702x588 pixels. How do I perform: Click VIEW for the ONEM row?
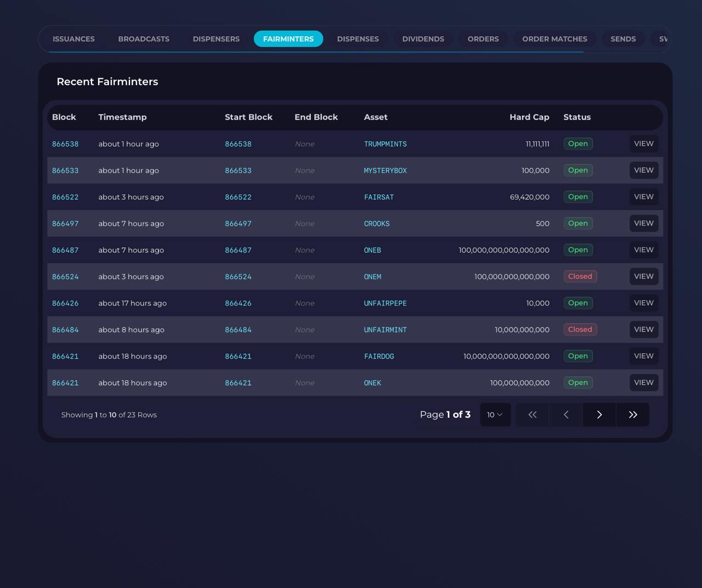point(644,276)
